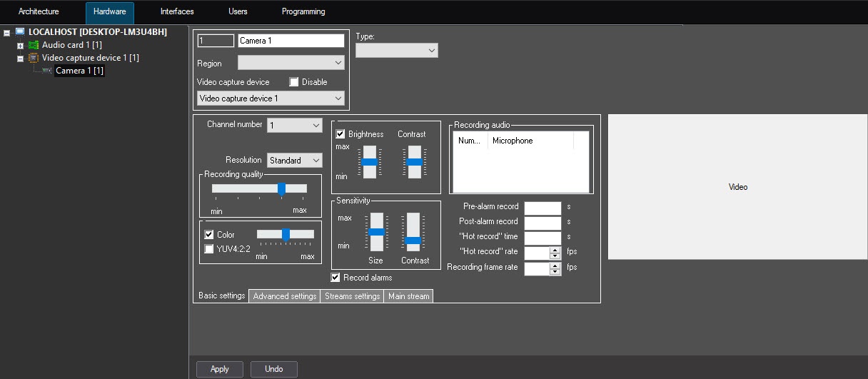Click the Pre-alarm record input field
The image size is (868, 379).
pyautogui.click(x=542, y=207)
